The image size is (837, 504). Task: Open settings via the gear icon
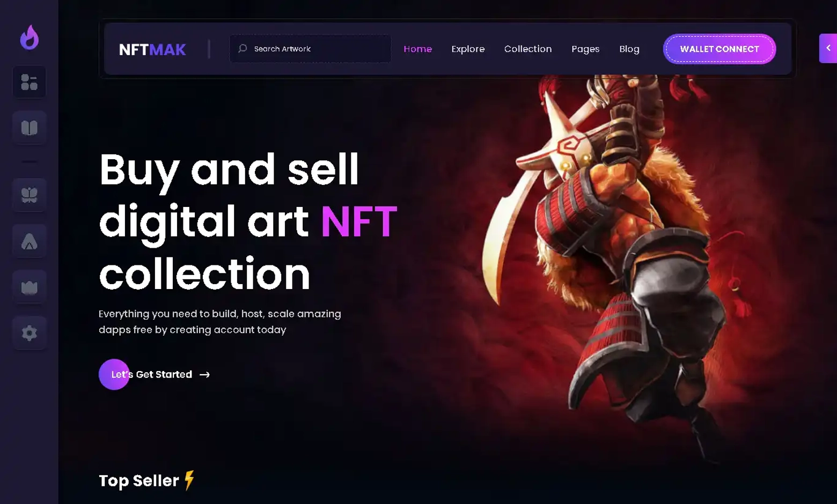coord(30,333)
